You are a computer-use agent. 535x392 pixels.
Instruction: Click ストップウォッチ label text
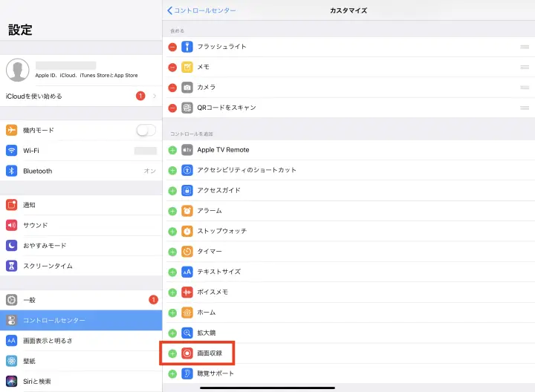(221, 231)
